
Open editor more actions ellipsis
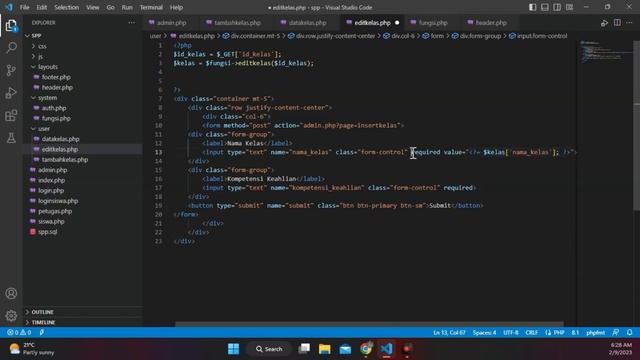point(629,23)
